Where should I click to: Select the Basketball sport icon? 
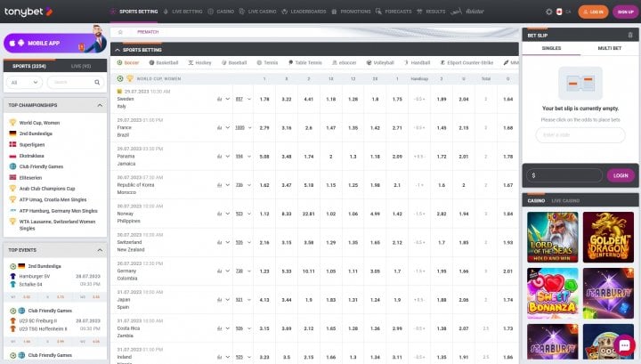[x=151, y=63]
